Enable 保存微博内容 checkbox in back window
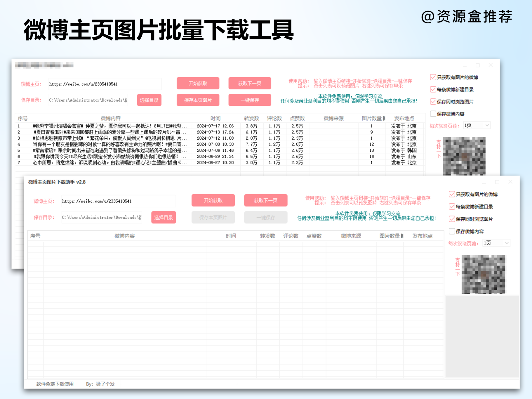532x399 pixels. tap(433, 114)
